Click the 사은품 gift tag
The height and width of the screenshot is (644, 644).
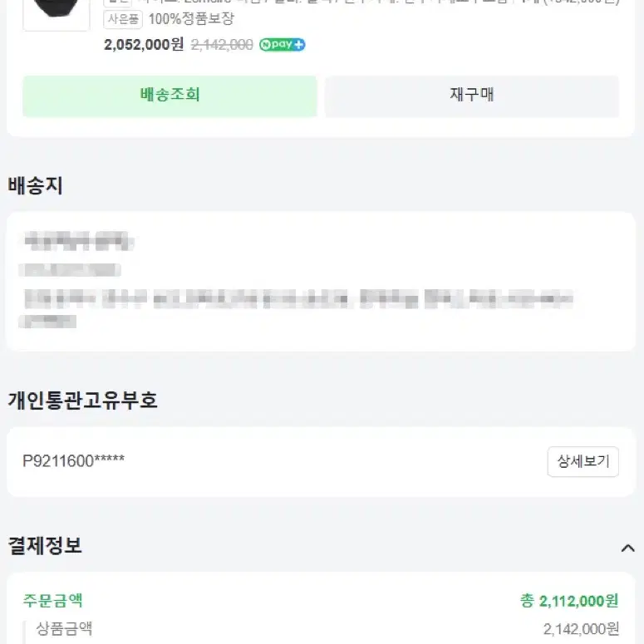tap(123, 19)
